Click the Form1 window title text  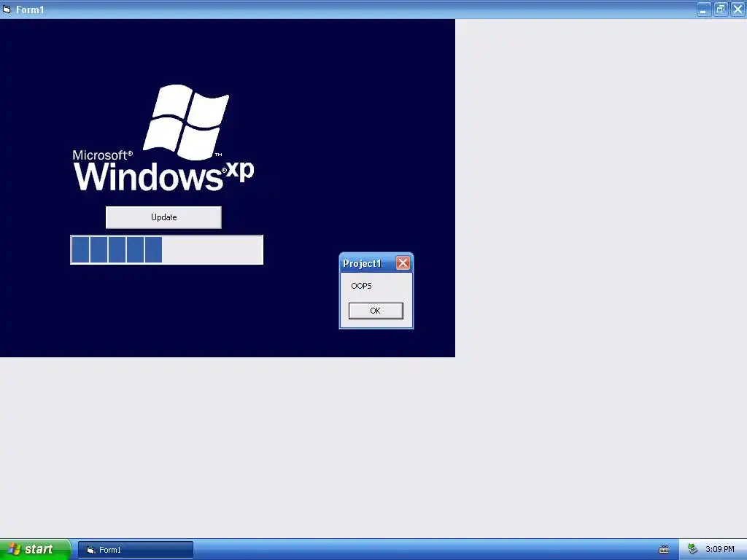click(x=30, y=9)
